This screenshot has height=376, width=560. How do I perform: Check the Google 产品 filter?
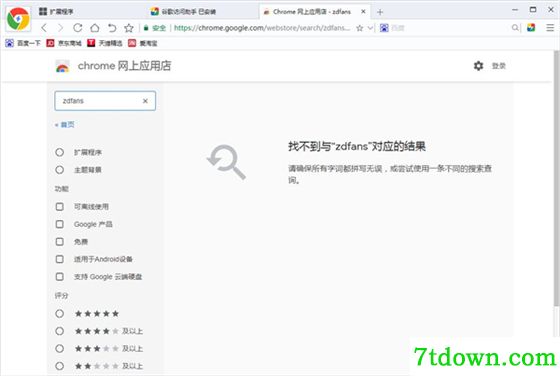point(60,224)
